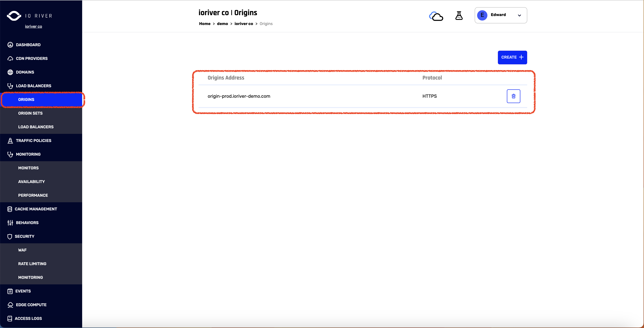Image resolution: width=644 pixels, height=328 pixels.
Task: Click the Edge Compute cloud icon
Action: coord(10,305)
